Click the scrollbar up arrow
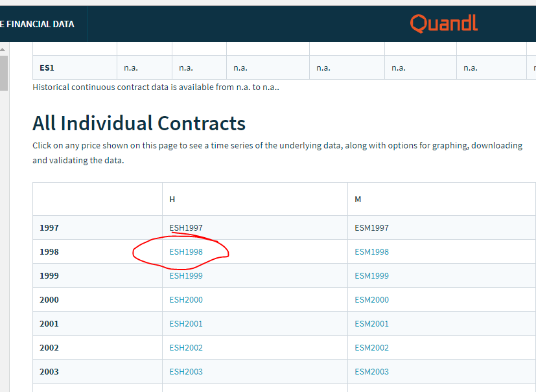The image size is (536, 392). tap(3, 49)
